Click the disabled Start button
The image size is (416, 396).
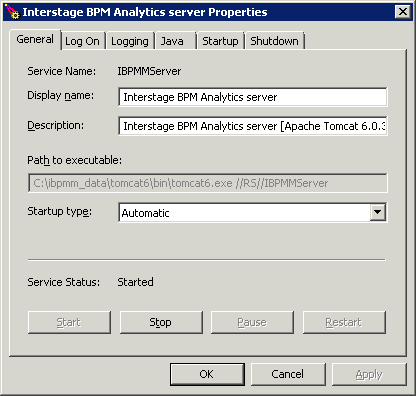tap(69, 322)
